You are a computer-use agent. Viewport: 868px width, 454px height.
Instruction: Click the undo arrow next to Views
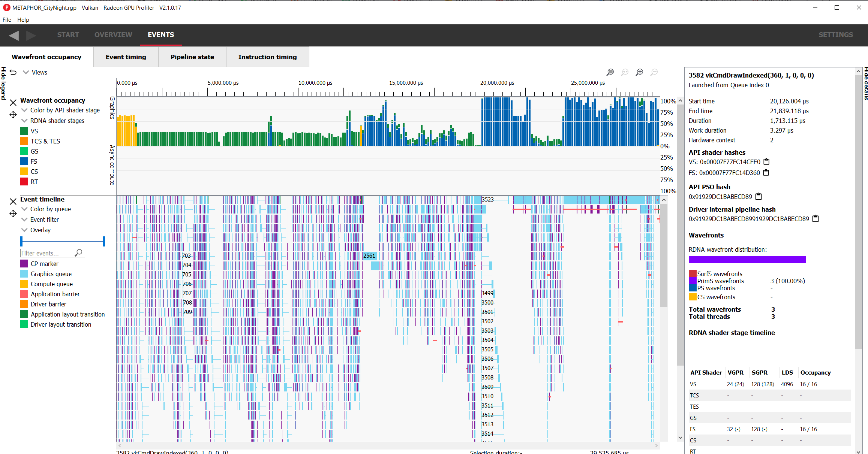click(x=13, y=72)
